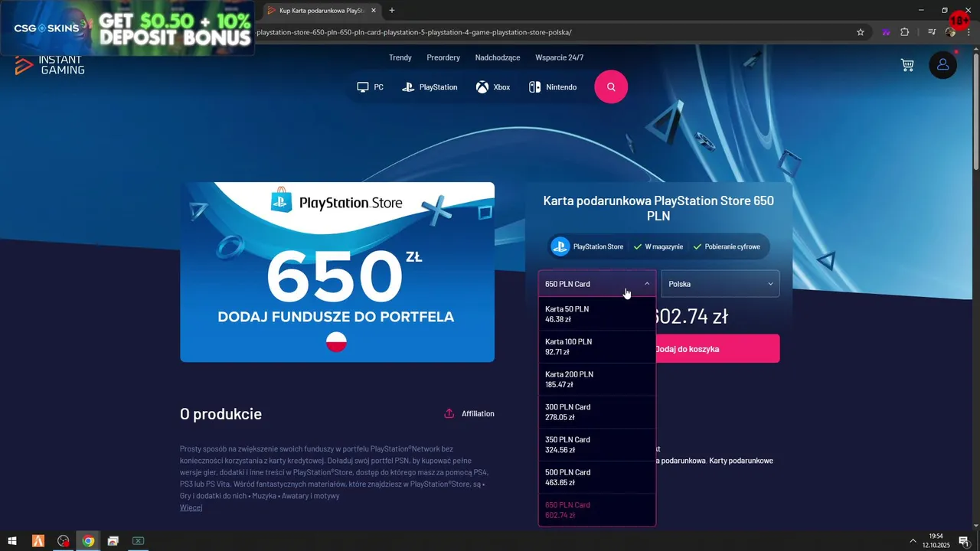Click the browser address bar URL
Viewport: 980px width, 551px height.
(x=414, y=32)
